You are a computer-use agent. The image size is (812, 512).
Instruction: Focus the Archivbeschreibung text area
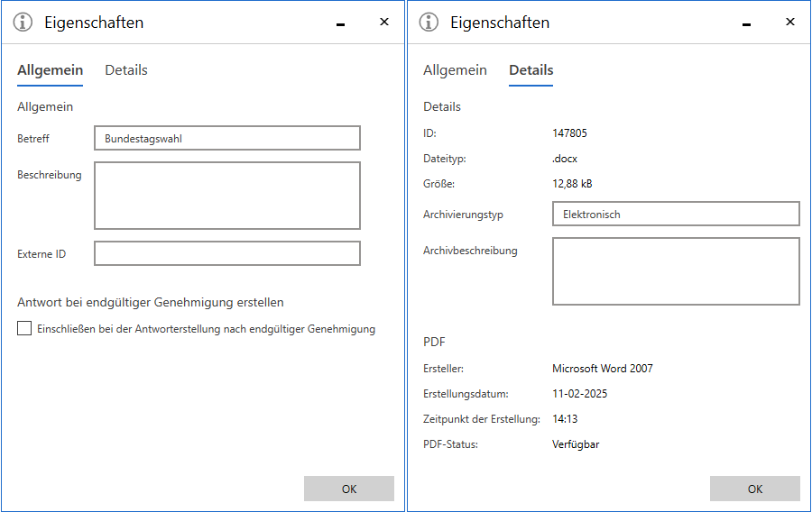675,271
